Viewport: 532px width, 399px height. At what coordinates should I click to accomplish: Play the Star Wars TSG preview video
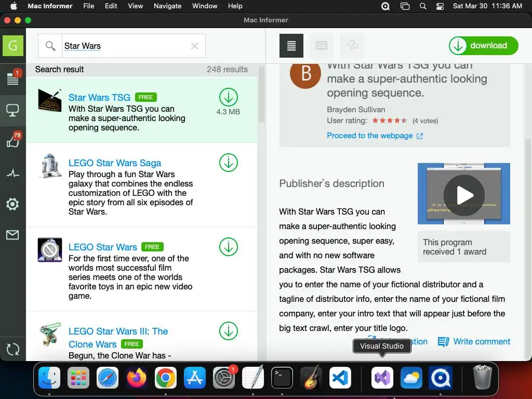464,195
